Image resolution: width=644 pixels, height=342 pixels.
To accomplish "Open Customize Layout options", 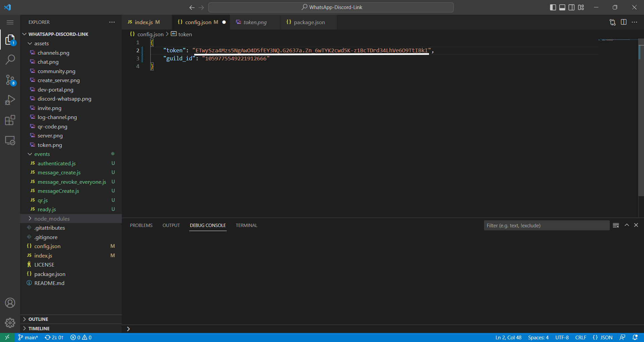I will (x=581, y=7).
